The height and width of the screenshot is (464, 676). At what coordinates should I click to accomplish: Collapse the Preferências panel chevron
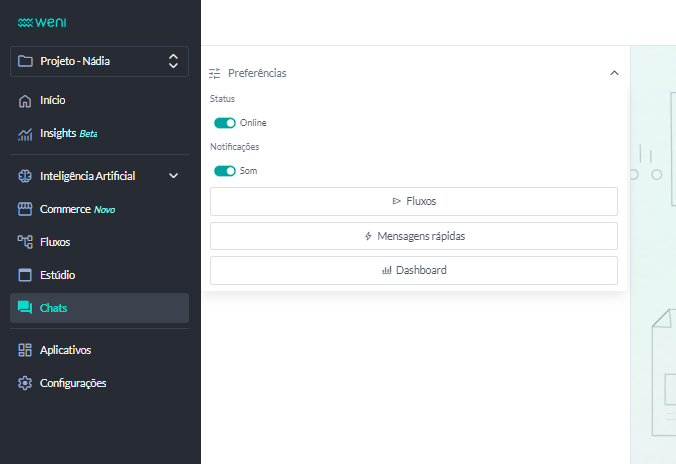coord(614,73)
